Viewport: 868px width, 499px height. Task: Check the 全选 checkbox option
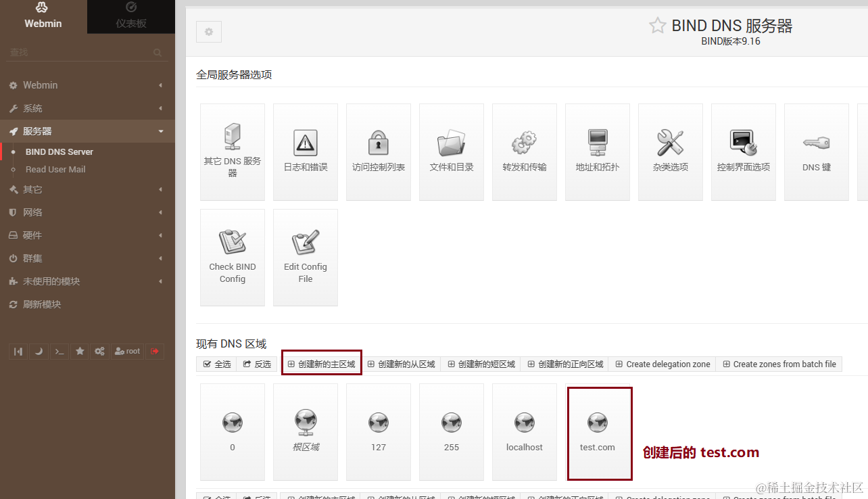[x=216, y=364]
